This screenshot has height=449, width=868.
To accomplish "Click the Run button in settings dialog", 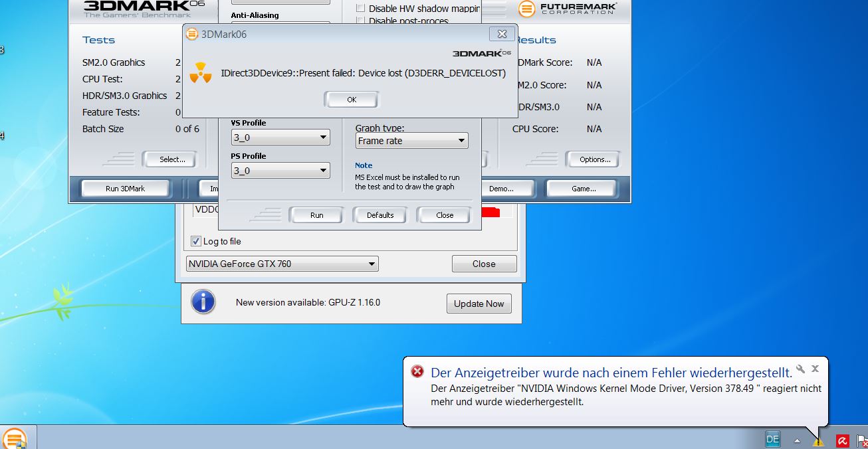I will coord(316,215).
